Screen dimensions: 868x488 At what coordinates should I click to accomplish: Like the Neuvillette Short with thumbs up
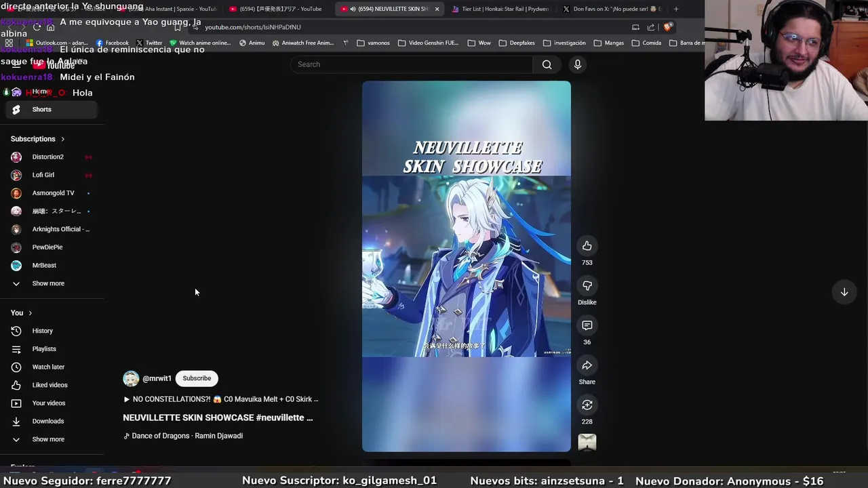(x=587, y=246)
